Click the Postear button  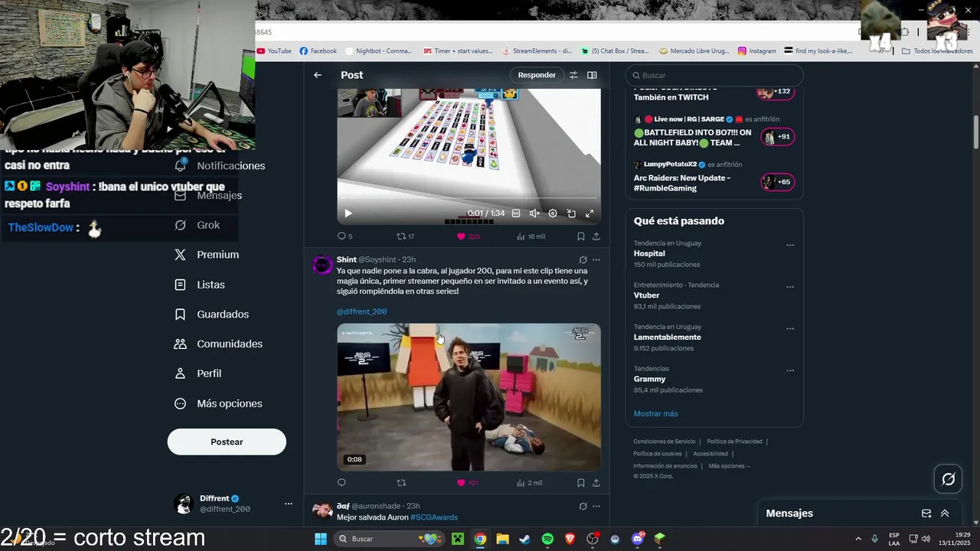pos(227,442)
